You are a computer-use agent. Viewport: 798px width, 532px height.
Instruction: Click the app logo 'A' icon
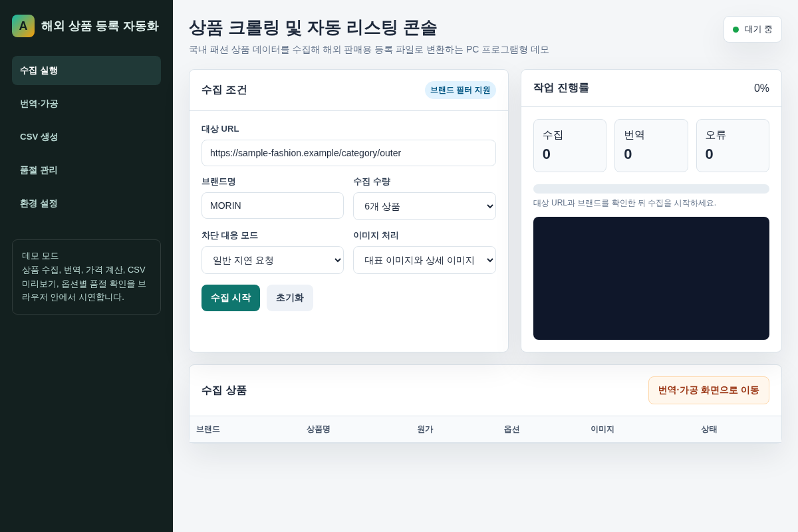[23, 26]
